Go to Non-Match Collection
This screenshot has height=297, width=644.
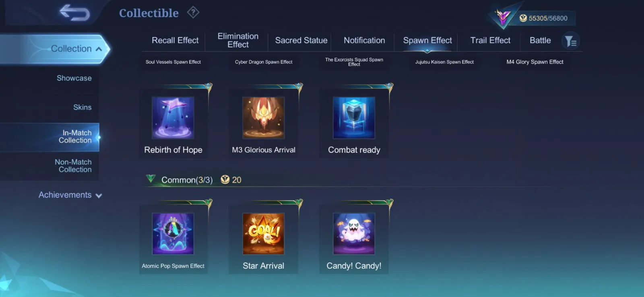[x=73, y=166]
